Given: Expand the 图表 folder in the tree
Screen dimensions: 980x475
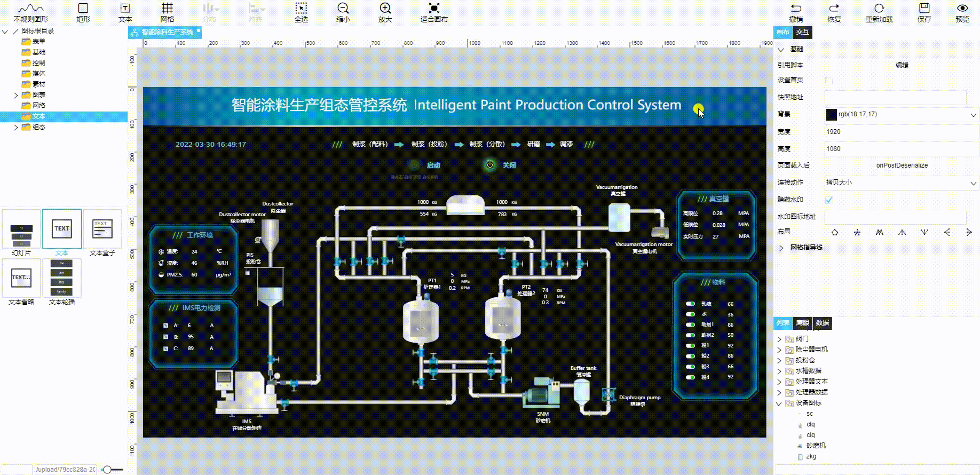Looking at the screenshot, I should tap(15, 95).
